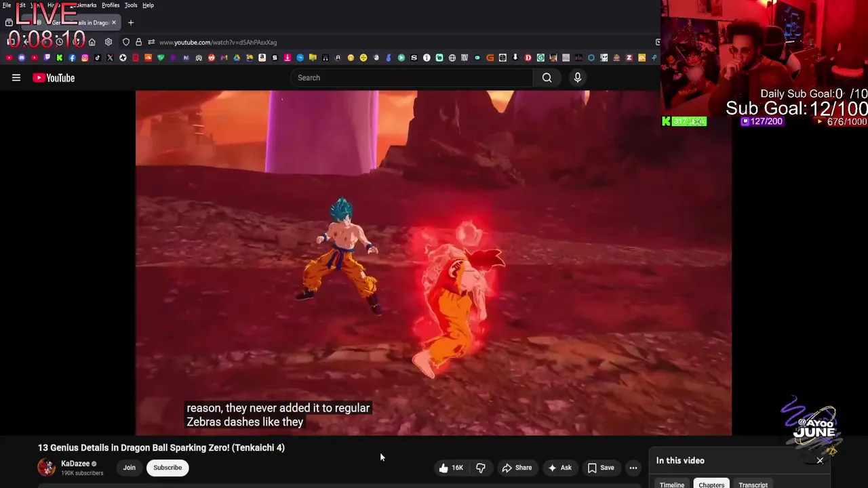Screen dimensions: 868x488
Task: Click the '190K subscribers' text
Action: click(82, 473)
